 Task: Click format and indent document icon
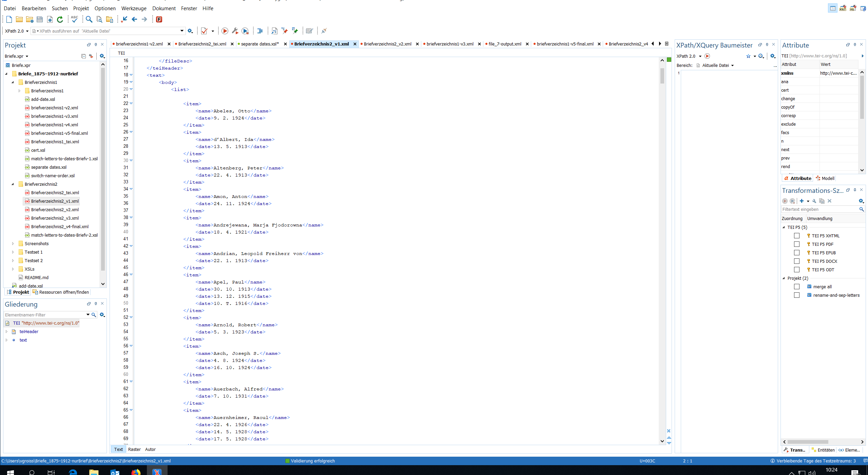coord(260,31)
